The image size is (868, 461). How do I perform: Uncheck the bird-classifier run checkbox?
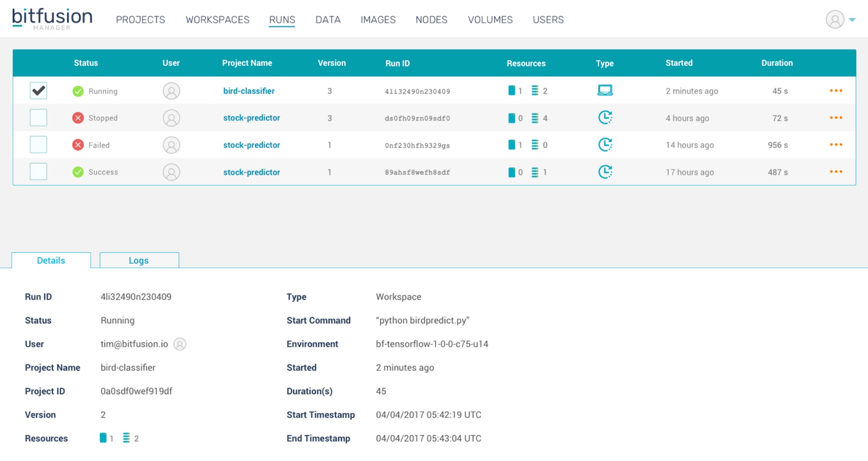point(39,90)
